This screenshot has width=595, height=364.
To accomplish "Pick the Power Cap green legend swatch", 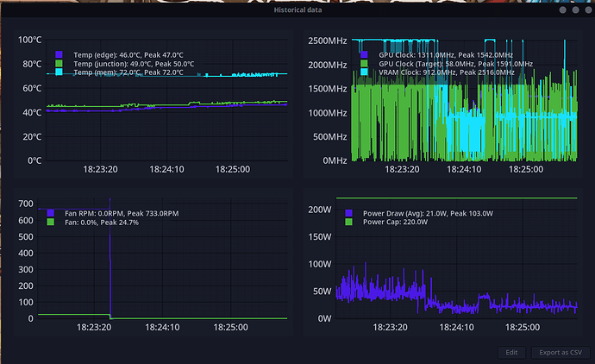I will 348,223.
